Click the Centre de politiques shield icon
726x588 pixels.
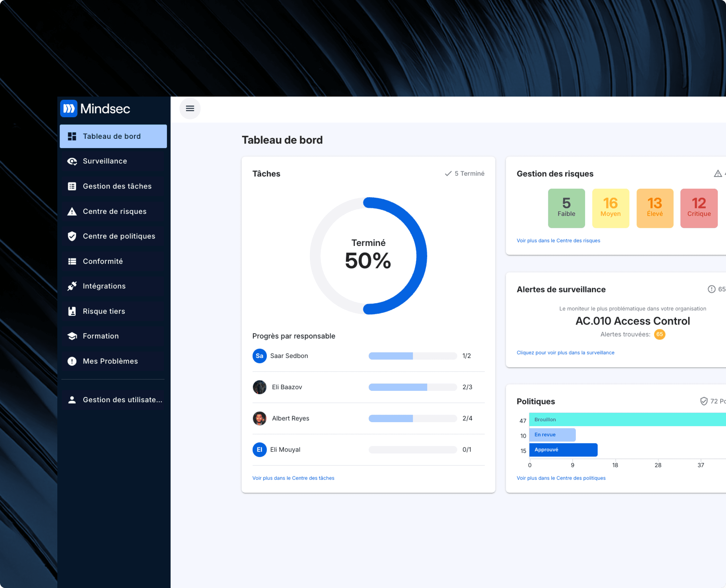(x=72, y=236)
